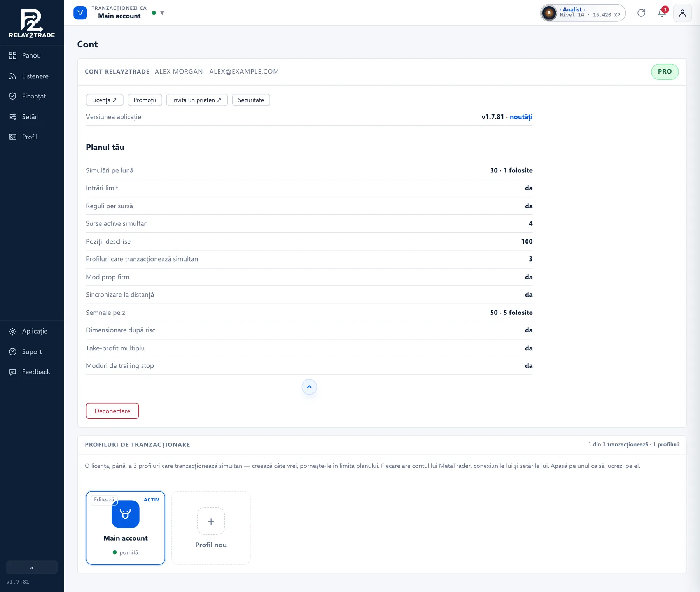Open the Promoții tab button
The image size is (700, 592).
(x=145, y=100)
